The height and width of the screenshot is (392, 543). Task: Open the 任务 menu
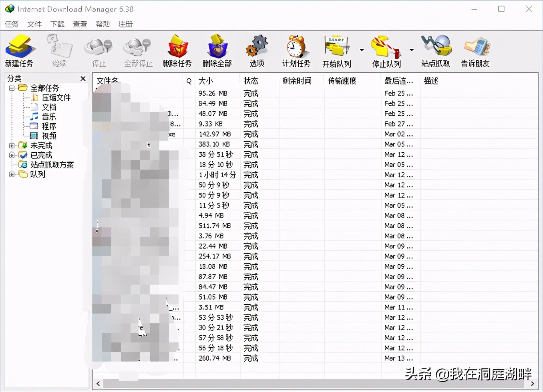tap(12, 24)
